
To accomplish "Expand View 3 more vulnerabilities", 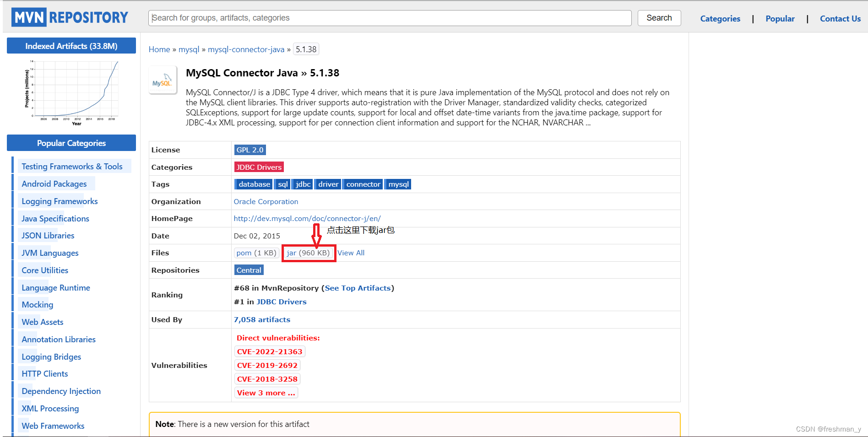I will 266,392.
